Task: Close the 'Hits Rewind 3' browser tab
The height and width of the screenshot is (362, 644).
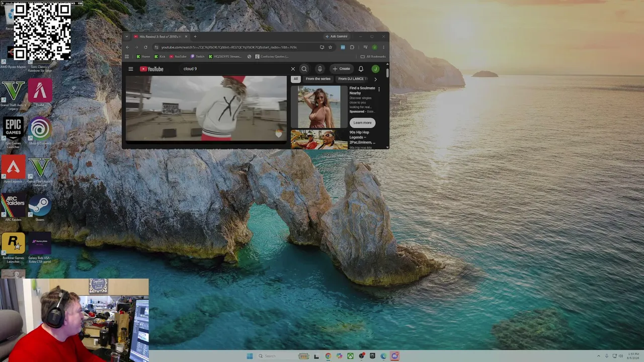Action: 186,37
